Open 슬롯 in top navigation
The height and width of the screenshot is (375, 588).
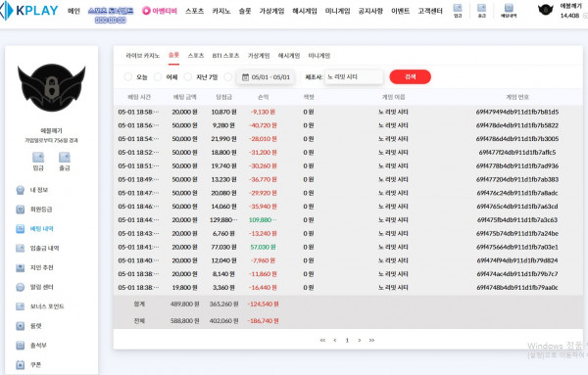point(245,11)
